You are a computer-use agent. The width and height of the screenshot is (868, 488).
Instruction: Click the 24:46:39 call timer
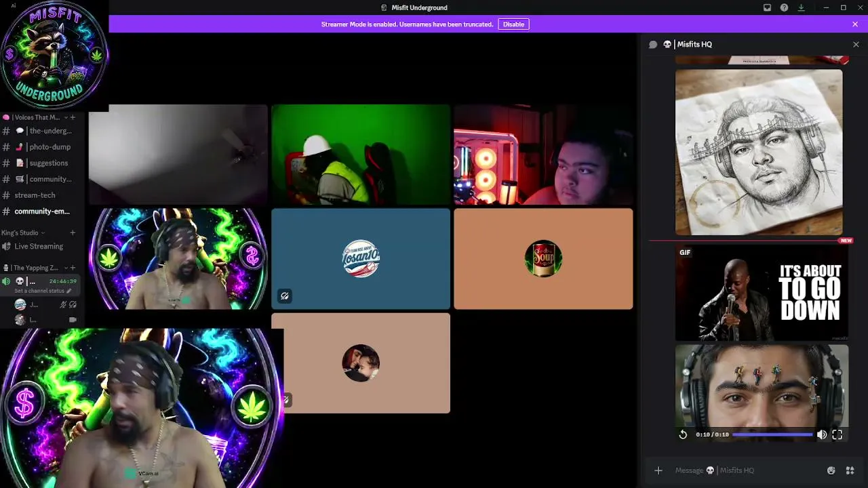pos(63,281)
